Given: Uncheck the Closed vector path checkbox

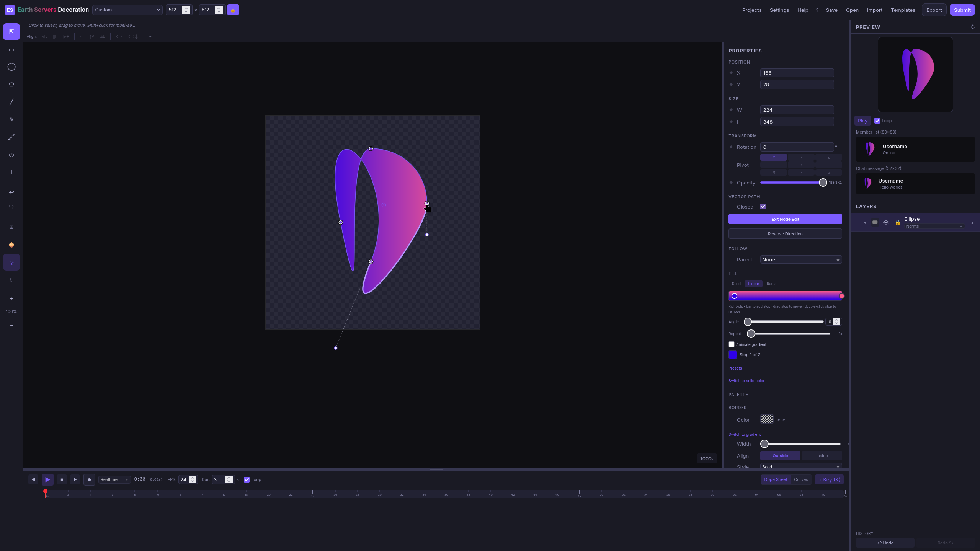Looking at the screenshot, I should [763, 206].
